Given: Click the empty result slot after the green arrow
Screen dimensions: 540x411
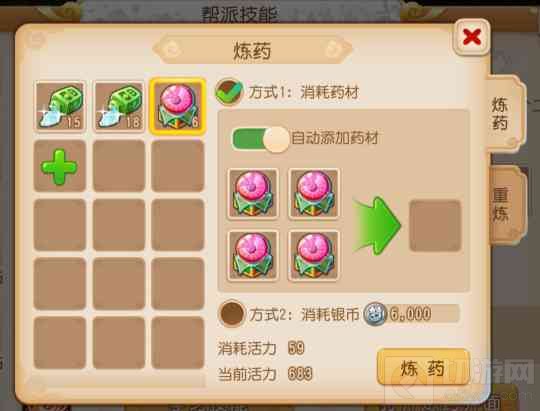Looking at the screenshot, I should tap(435, 225).
